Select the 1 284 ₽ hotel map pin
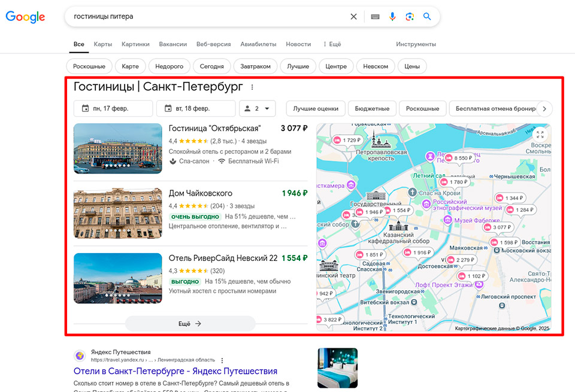575x392 pixels. 520,209
